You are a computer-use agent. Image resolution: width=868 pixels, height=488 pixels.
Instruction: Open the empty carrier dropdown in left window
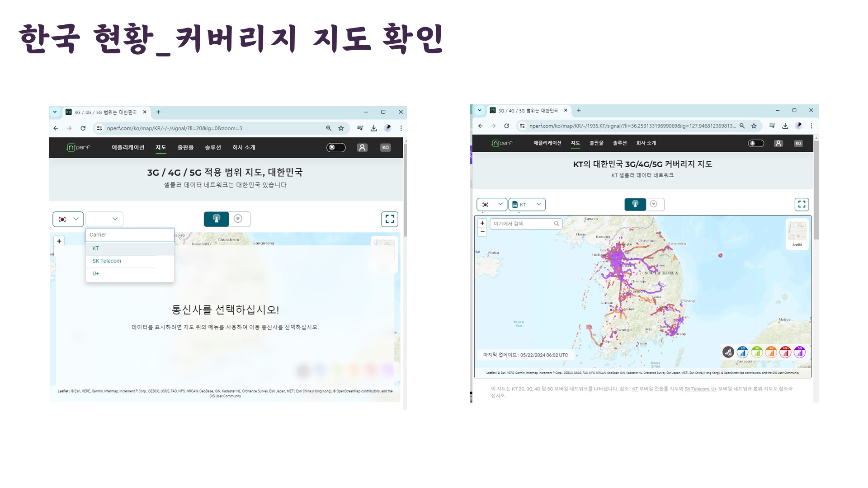[x=104, y=219]
